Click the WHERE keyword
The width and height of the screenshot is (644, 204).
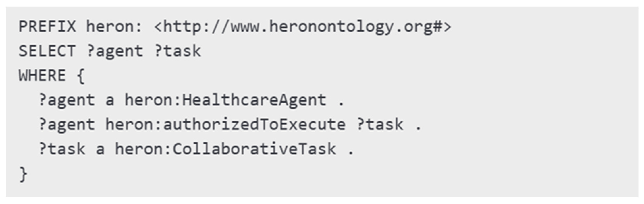[42, 75]
